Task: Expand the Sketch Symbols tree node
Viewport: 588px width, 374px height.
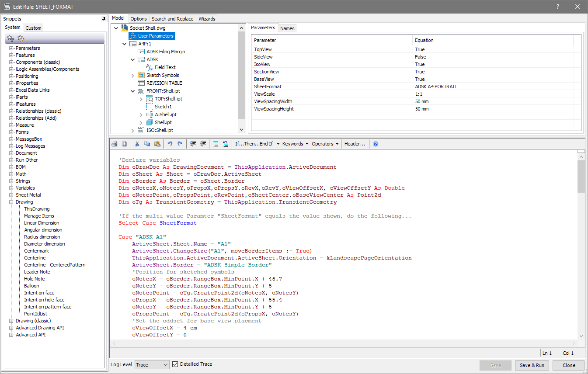Action: tap(133, 75)
